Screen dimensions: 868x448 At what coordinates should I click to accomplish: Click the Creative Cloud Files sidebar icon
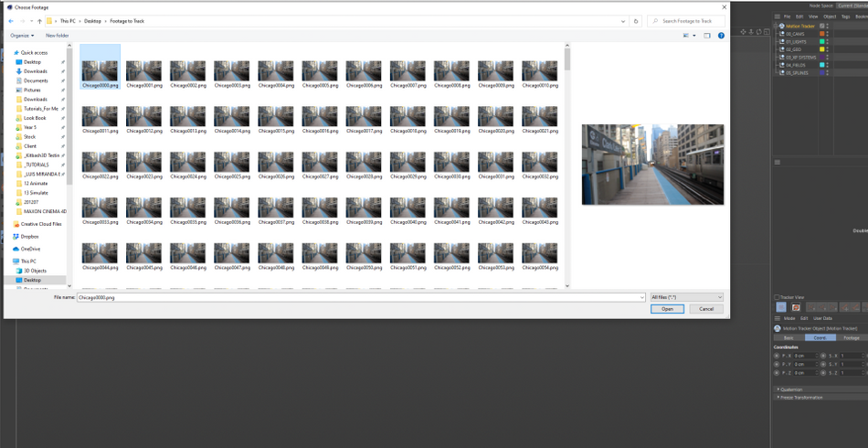16,224
